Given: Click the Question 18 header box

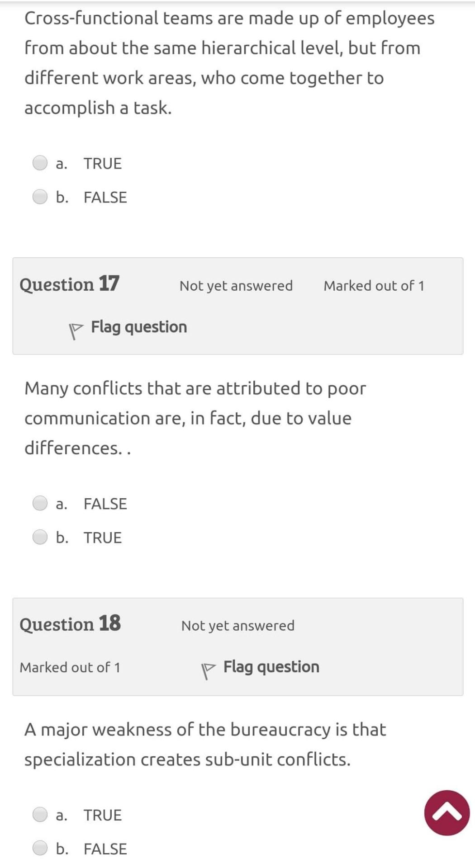Looking at the screenshot, I should (237, 646).
